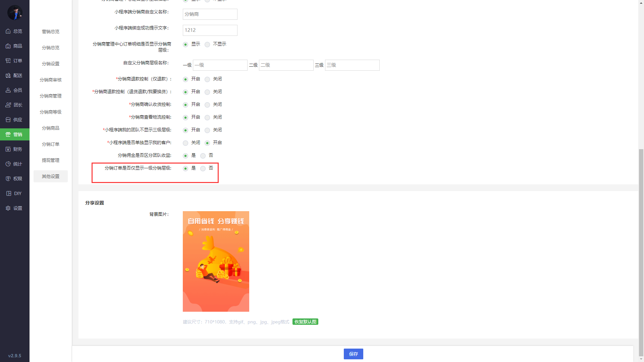The image size is (644, 362).
Task: Open the 商品 section icon
Action: [8, 46]
